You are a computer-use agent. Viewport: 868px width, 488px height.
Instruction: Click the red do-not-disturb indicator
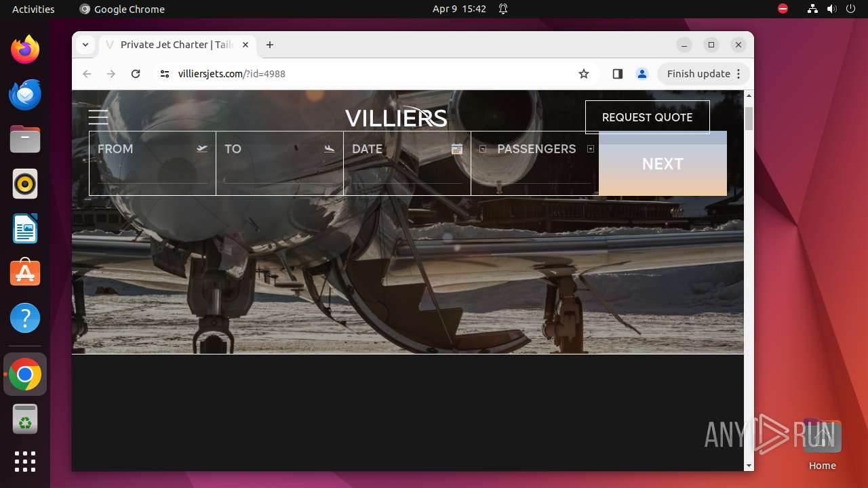click(x=783, y=9)
